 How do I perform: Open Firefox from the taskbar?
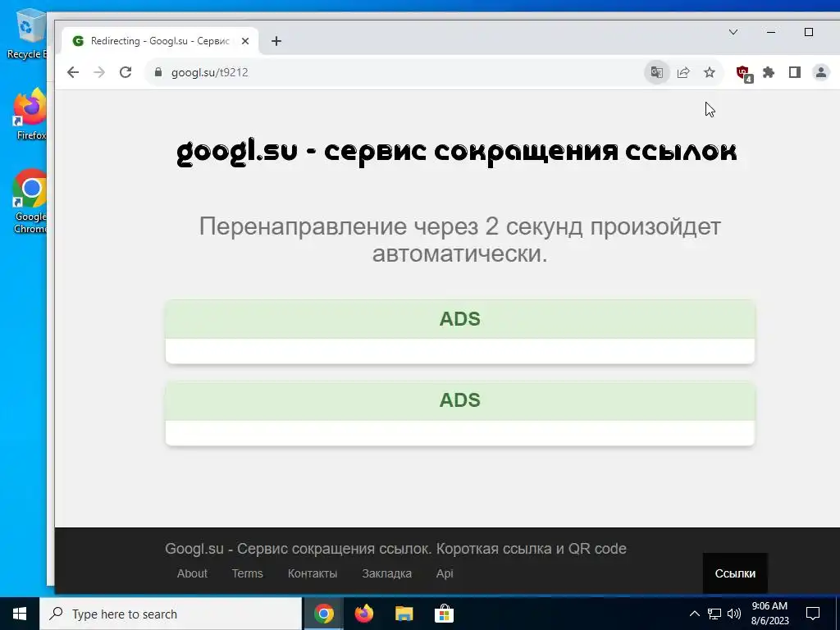[x=363, y=614]
